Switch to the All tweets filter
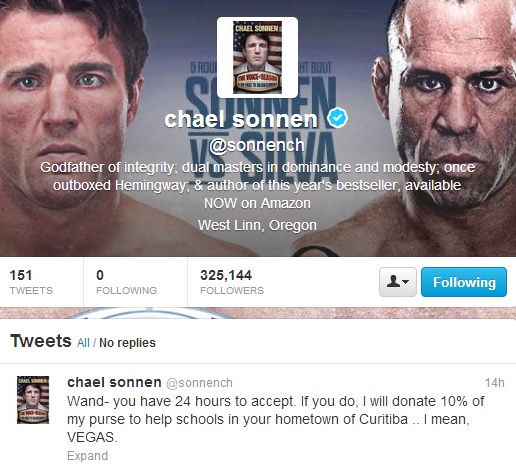 click(x=83, y=343)
